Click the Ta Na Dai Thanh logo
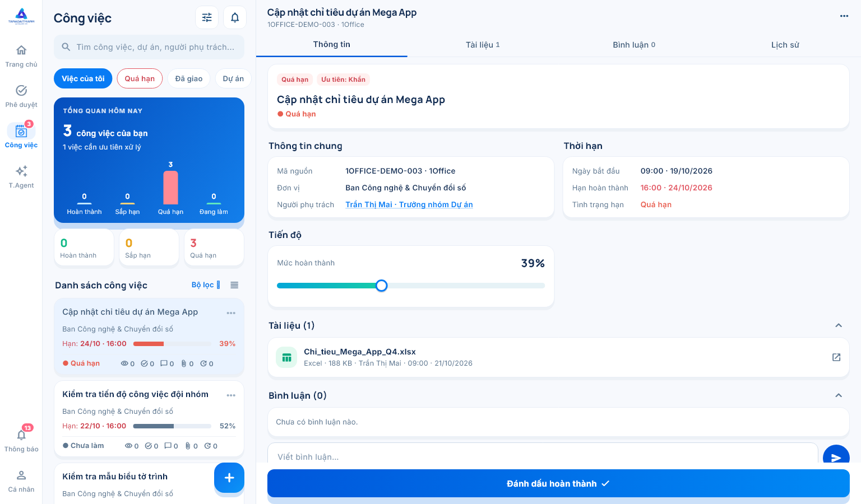 [x=21, y=16]
